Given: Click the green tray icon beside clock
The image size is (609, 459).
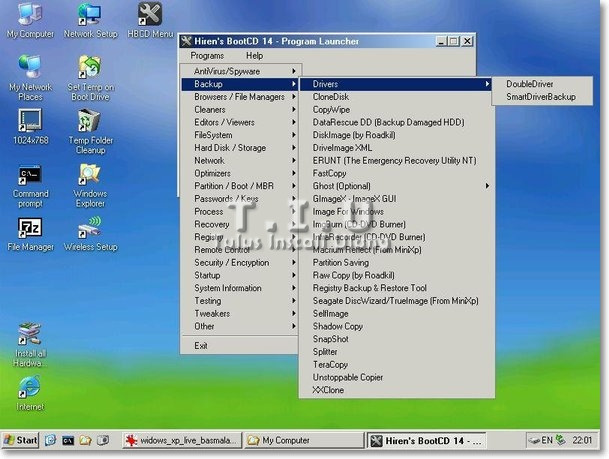Looking at the screenshot, I should tap(560, 440).
